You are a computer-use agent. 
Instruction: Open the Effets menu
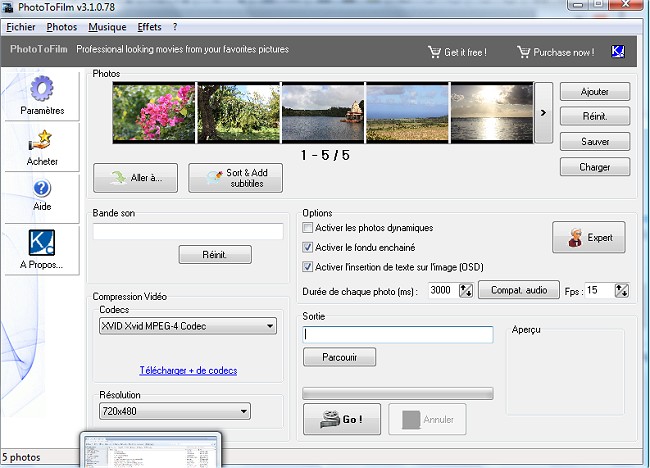pos(149,27)
